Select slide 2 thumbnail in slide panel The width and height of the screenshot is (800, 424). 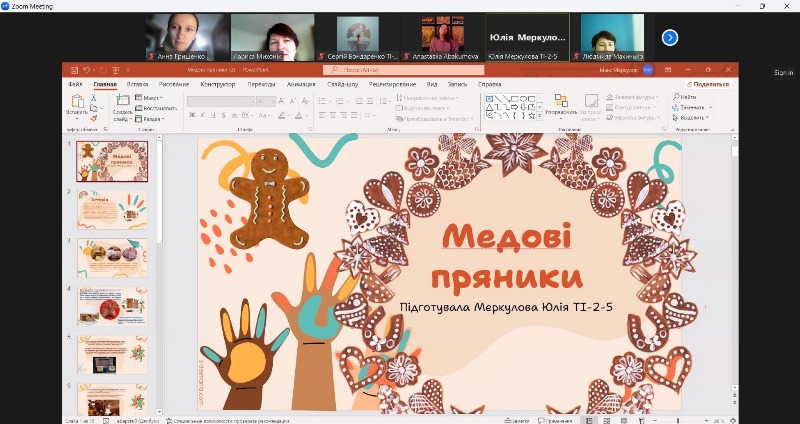click(111, 208)
